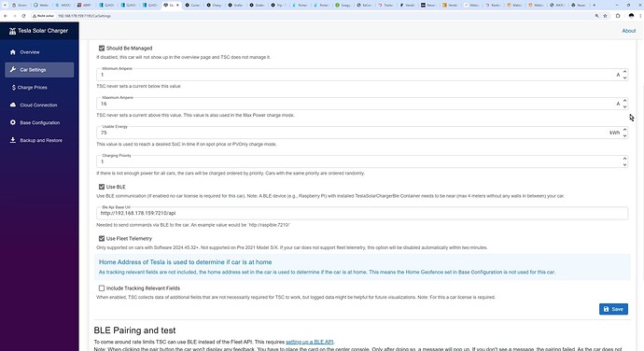
Task: Edit the Ble Api Base Url field
Action: [x=362, y=213]
